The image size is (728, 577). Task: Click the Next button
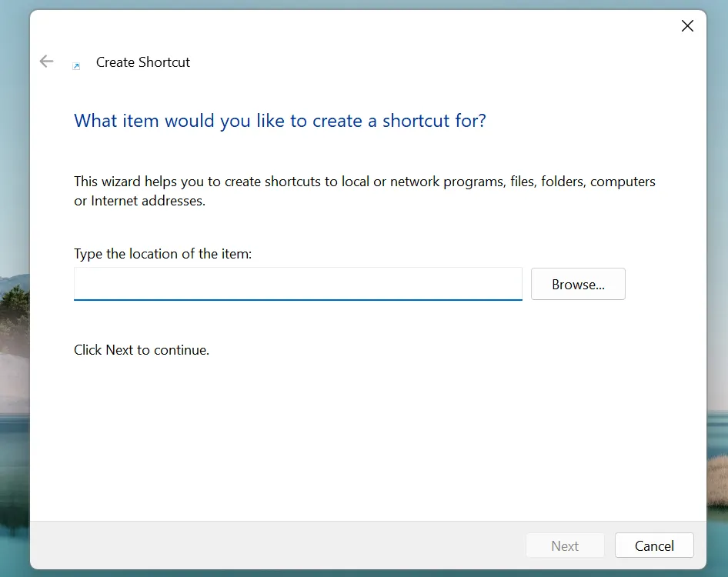[565, 545]
